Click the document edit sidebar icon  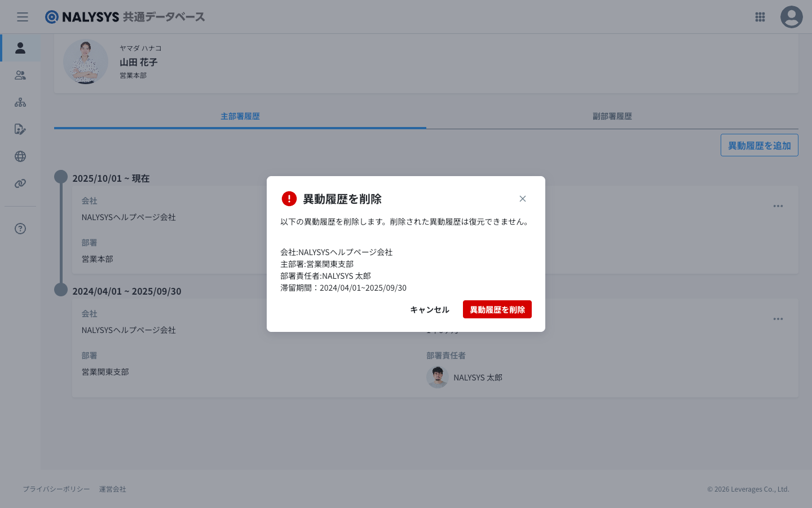[20, 129]
